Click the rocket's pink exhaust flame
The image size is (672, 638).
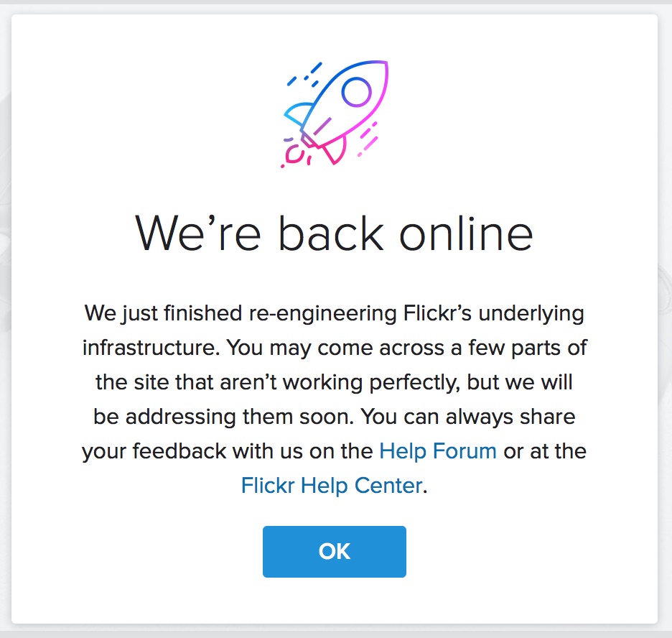[297, 154]
